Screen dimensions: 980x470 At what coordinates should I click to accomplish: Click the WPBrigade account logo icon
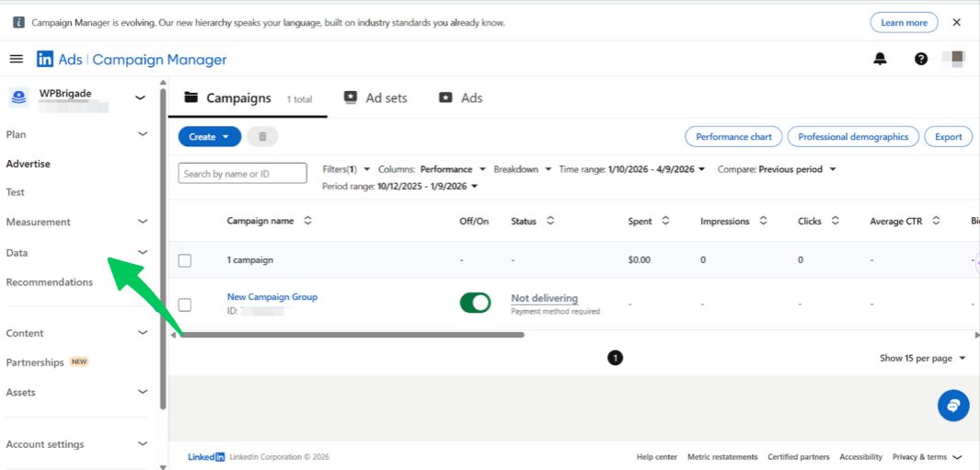18,97
